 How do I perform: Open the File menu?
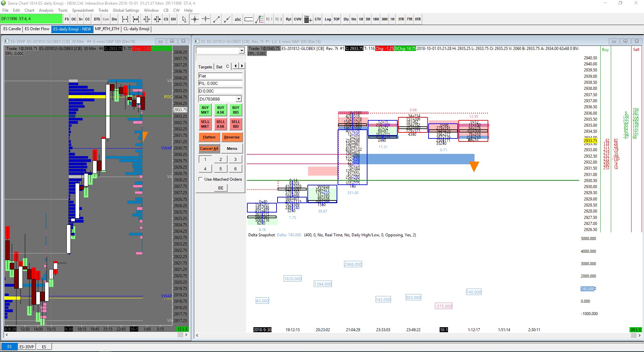coord(5,10)
